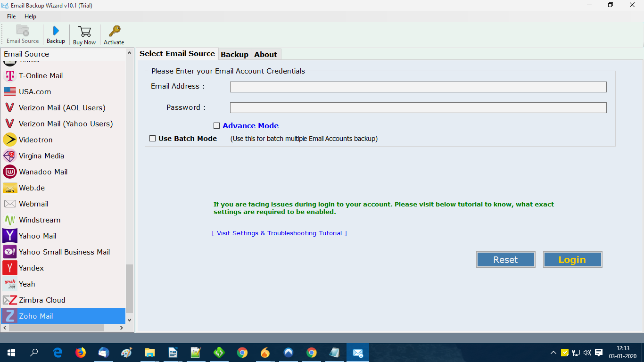The width and height of the screenshot is (644, 362).
Task: Open the About tab
Action: point(265,54)
